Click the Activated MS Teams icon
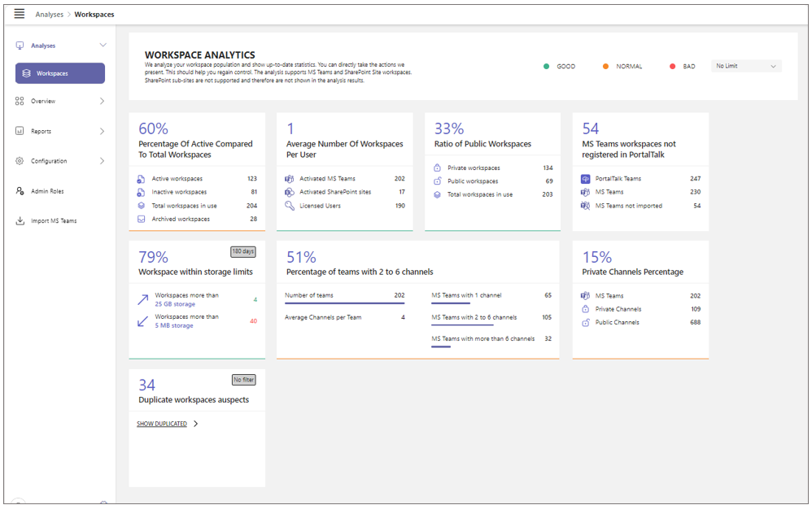This screenshot has width=812, height=505. (x=289, y=179)
